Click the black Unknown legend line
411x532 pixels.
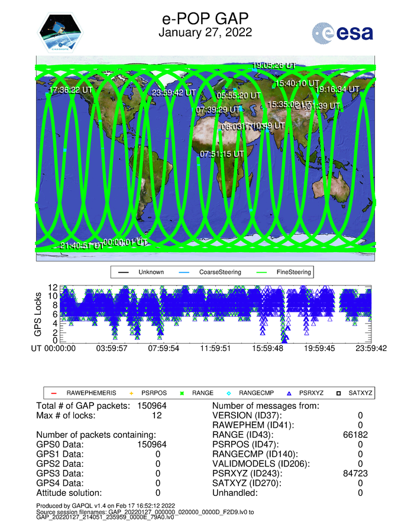tap(125, 273)
